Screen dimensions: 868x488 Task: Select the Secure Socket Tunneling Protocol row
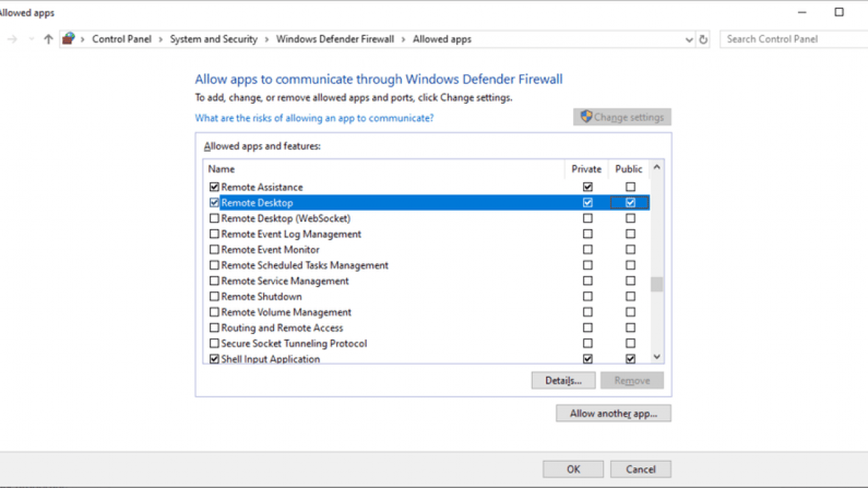tap(427, 344)
